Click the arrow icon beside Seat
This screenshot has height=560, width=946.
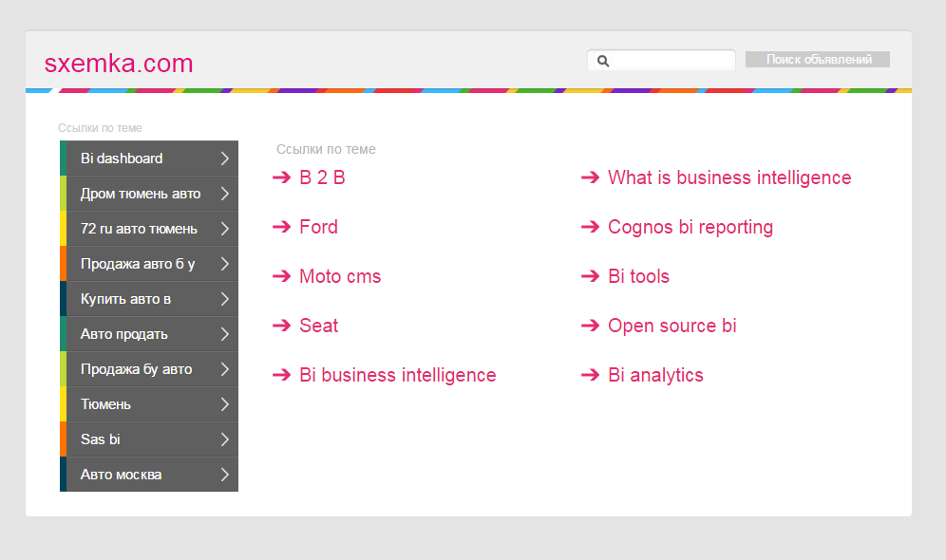281,326
